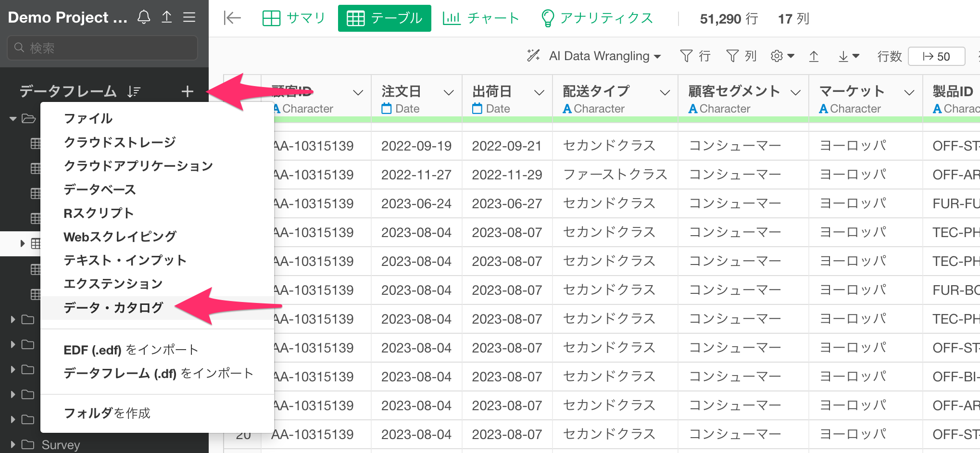Click フォルダを作成 to create a folder
Screen dimensions: 980x453
coord(107,413)
